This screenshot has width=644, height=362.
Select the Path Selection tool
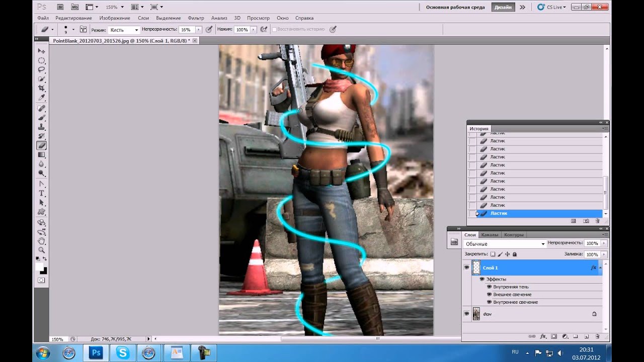tap(42, 203)
